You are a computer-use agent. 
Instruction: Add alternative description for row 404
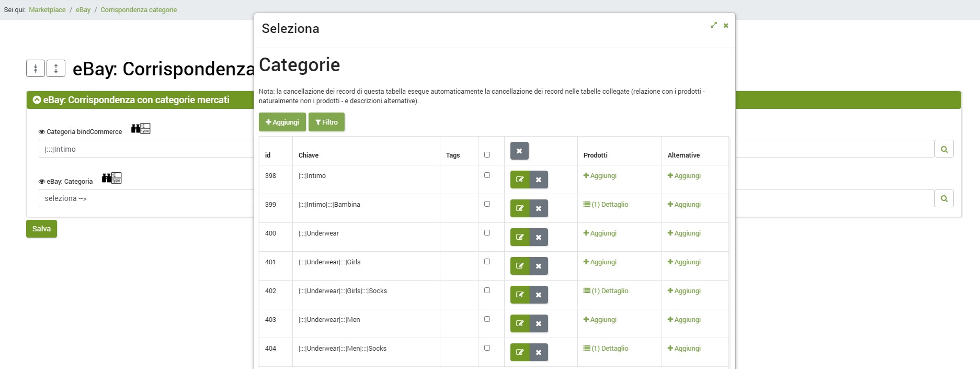pyautogui.click(x=684, y=349)
